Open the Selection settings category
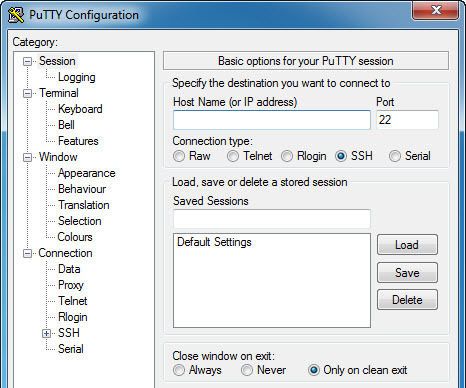This screenshot has width=466, height=388. coord(80,221)
